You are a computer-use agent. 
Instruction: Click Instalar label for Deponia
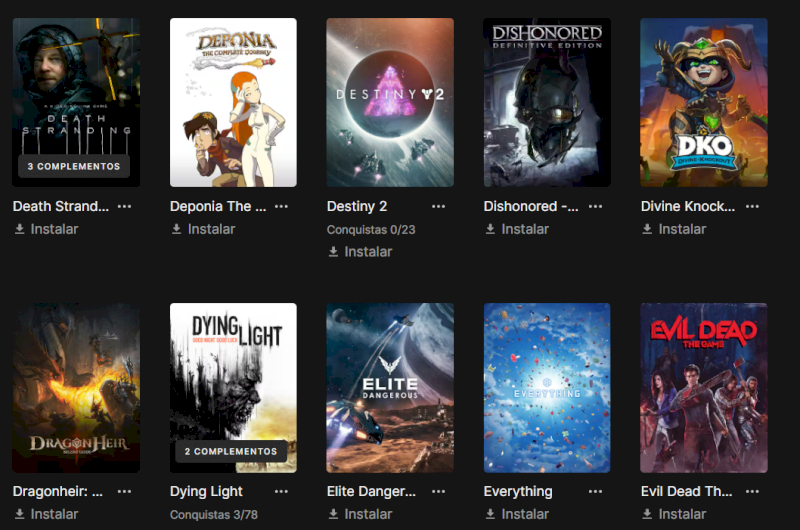point(211,229)
